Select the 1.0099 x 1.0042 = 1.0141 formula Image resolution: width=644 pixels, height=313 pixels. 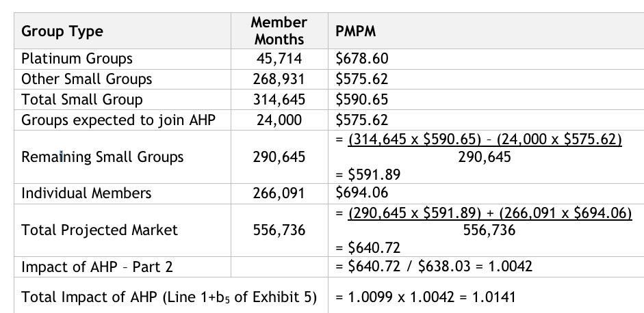426,297
